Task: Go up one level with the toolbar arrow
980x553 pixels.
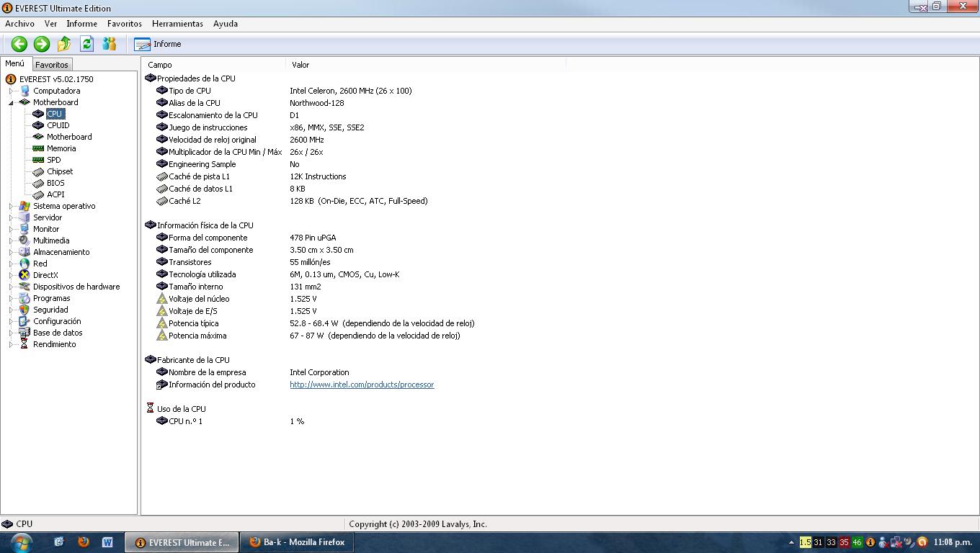Action: [x=64, y=44]
